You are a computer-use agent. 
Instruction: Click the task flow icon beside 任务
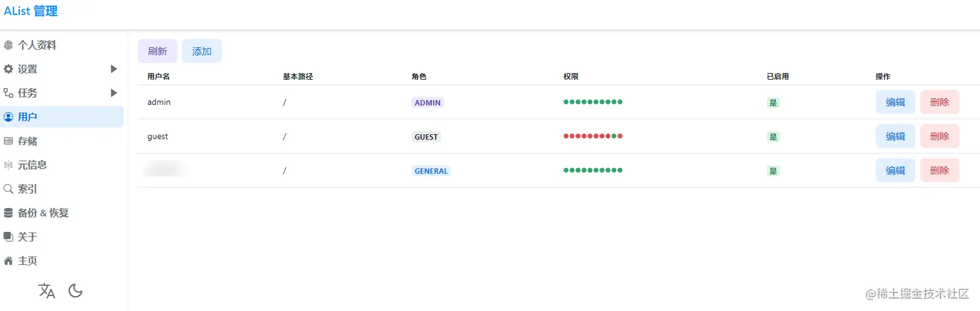point(8,93)
